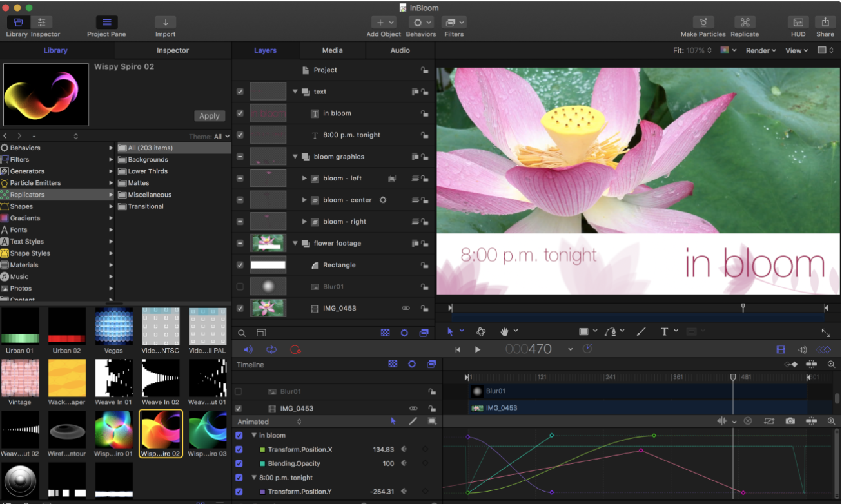Toggle loop playback icon

[x=271, y=349]
